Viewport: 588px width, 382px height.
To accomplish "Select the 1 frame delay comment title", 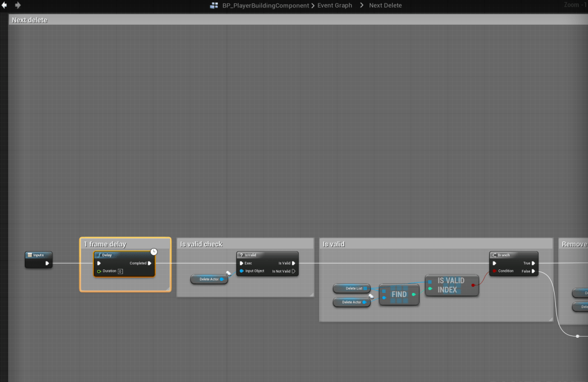I will 105,244.
